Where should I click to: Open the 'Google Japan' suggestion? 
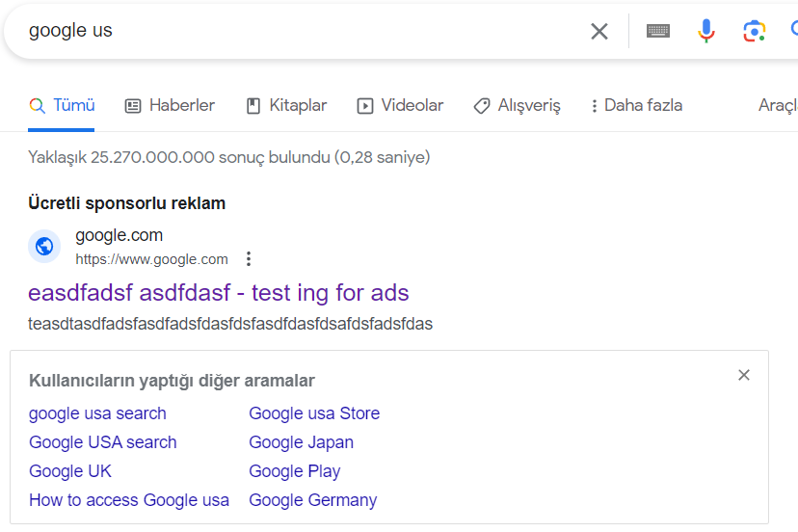tap(302, 442)
